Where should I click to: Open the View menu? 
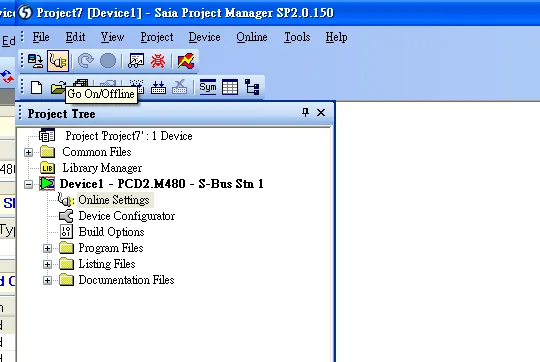[x=112, y=37]
